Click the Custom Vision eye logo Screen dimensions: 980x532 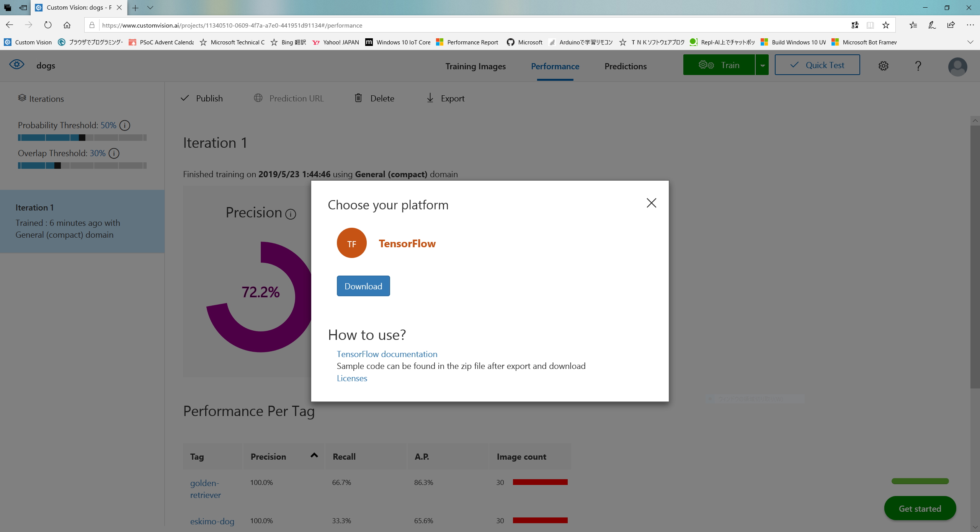pos(17,65)
